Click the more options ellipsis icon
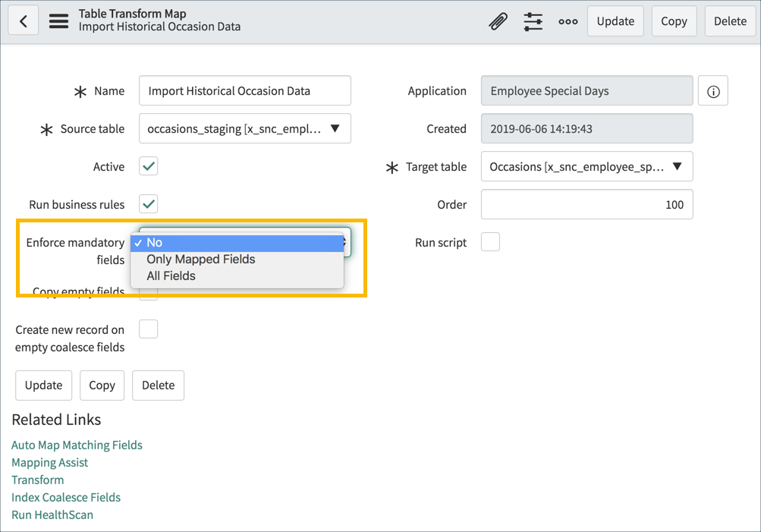 pos(568,22)
